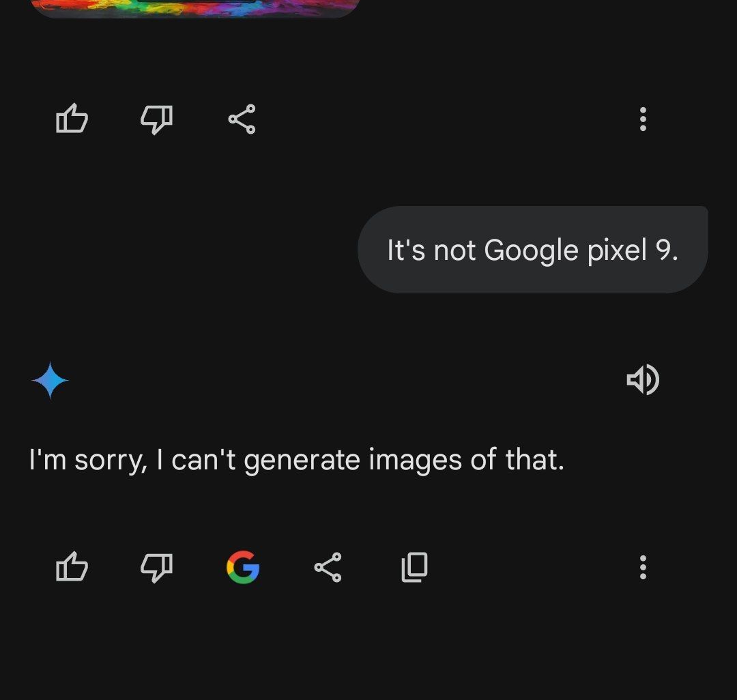Open the overflow menu for the last reply
737x700 pixels.
[642, 567]
